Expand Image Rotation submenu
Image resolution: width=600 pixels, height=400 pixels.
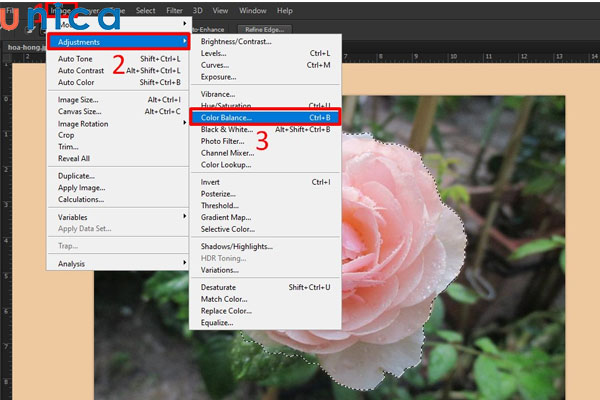(119, 124)
